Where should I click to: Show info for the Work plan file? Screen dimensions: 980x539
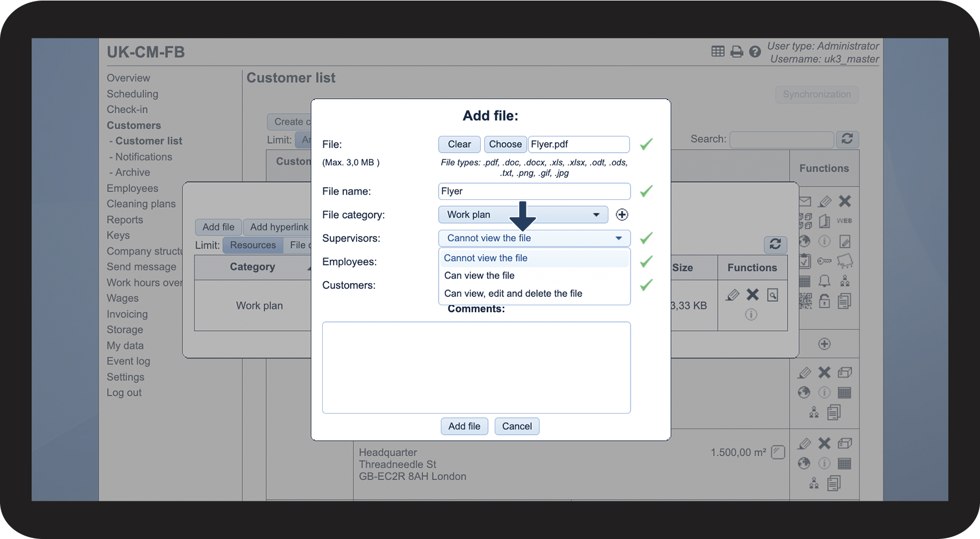(x=751, y=315)
